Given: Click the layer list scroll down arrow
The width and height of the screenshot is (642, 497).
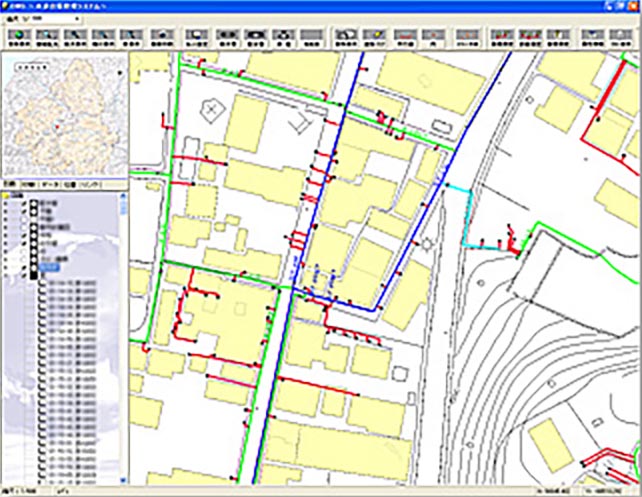Looking at the screenshot, I should pos(123,481).
